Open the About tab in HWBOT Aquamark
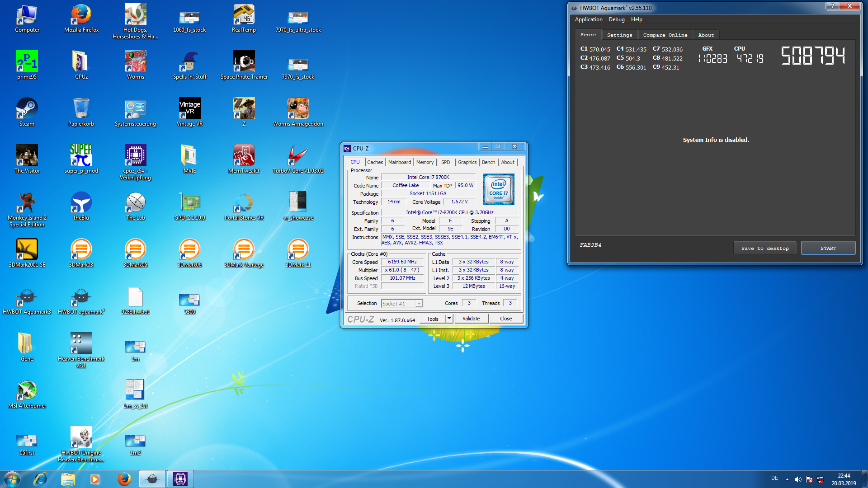 coord(706,35)
